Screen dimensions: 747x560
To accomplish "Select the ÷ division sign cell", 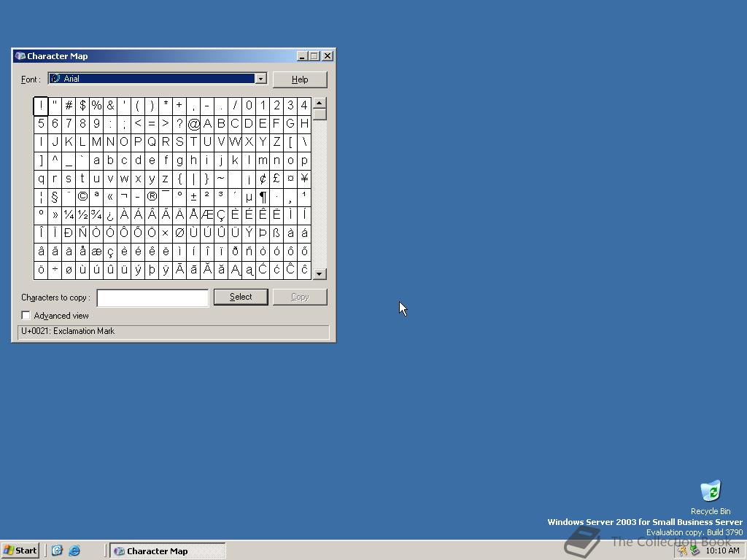I will tap(55, 270).
